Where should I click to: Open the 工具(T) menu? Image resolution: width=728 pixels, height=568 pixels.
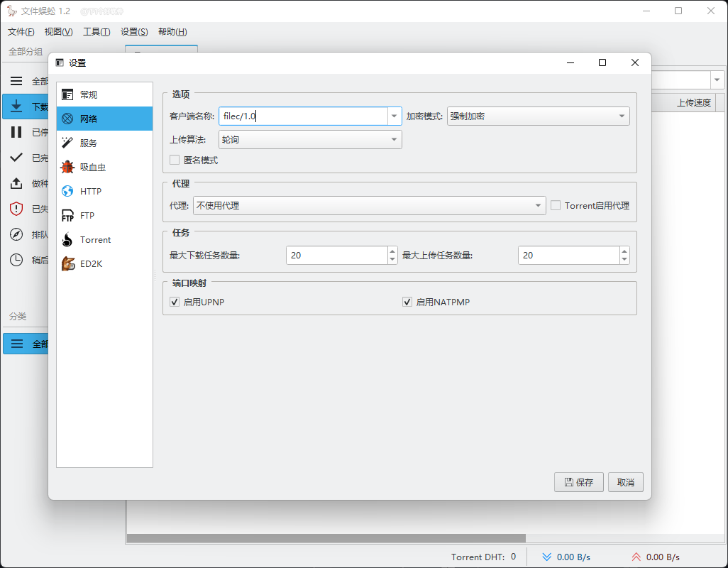tap(96, 31)
